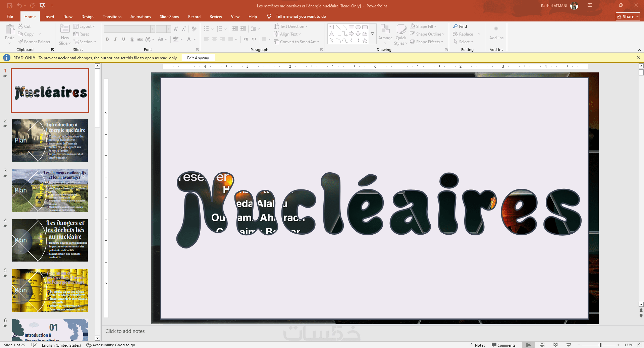The height and width of the screenshot is (348, 644).
Task: Open Quick Styles gallery
Action: [401, 34]
